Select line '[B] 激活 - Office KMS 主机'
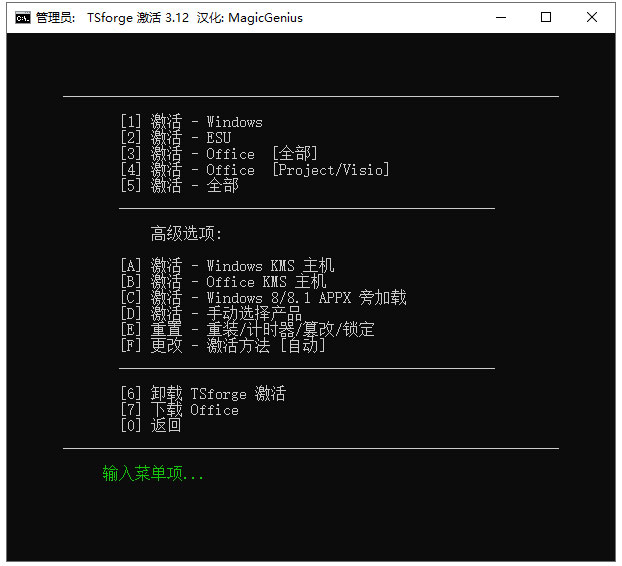This screenshot has height=566, width=622. click(224, 282)
